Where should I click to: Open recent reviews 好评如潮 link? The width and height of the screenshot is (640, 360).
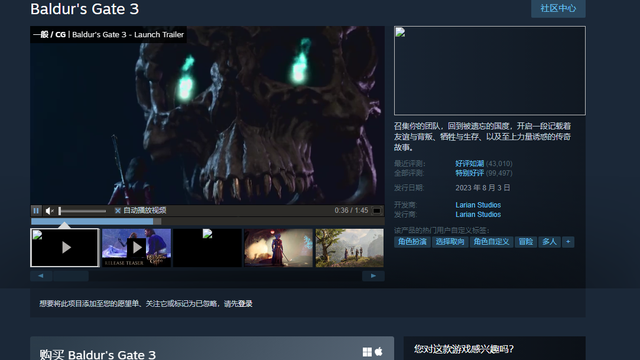pos(469,163)
